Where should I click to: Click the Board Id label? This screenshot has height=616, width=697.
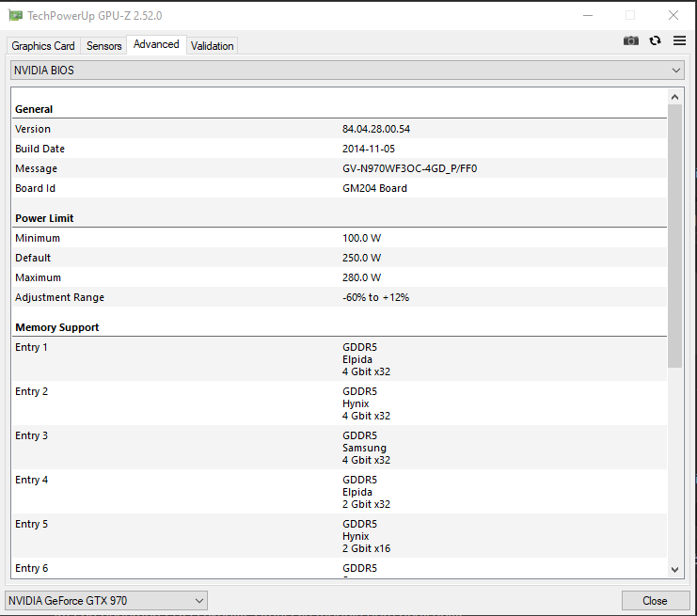click(x=35, y=188)
